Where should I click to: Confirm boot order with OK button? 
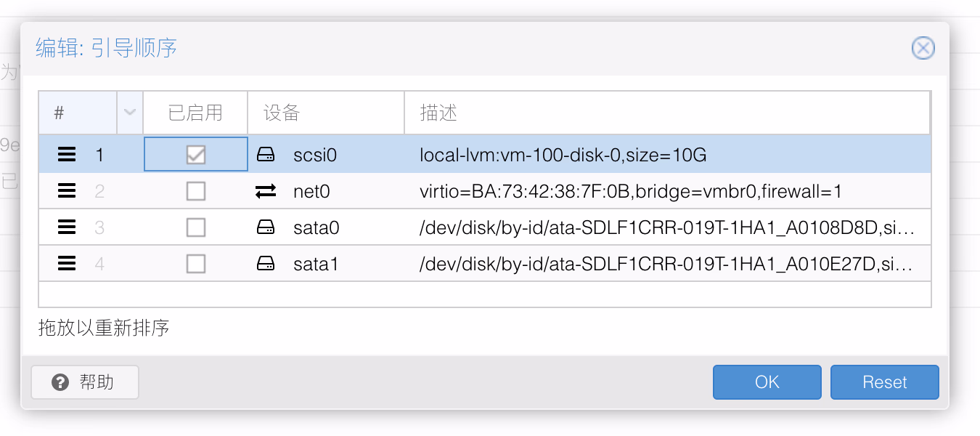[x=767, y=382]
